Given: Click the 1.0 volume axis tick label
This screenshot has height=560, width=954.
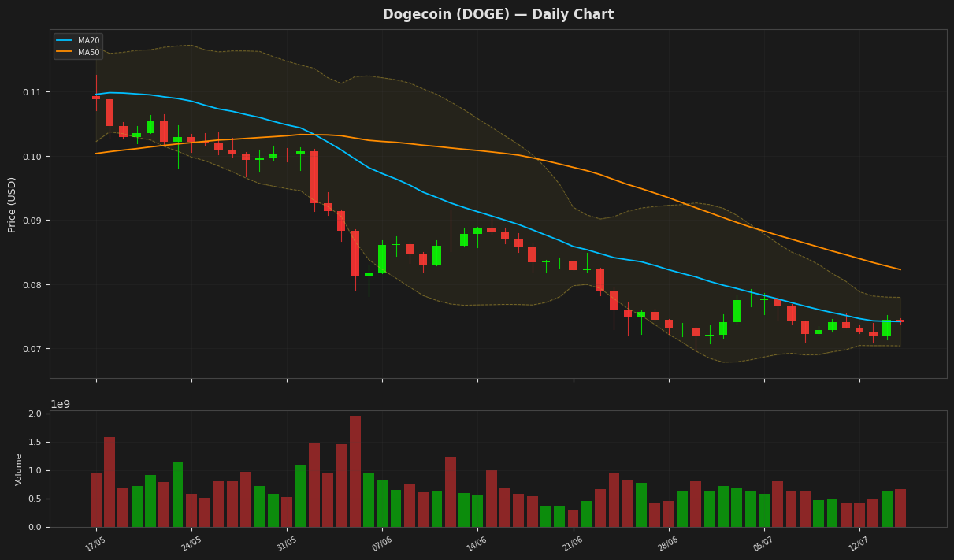Looking at the screenshot, I should coord(35,471).
